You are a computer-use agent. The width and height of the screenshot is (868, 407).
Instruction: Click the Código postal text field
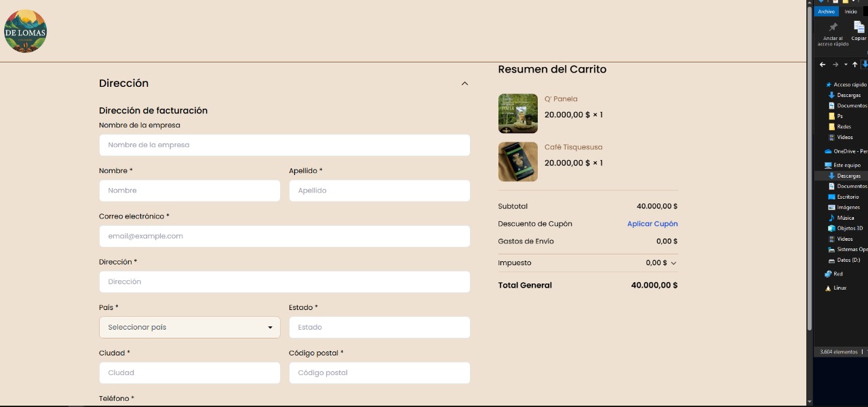[379, 372]
